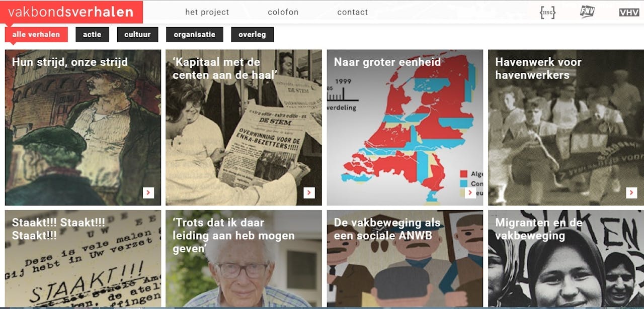Open the FNV logo link
Screen dimensions: 644x309
587,12
